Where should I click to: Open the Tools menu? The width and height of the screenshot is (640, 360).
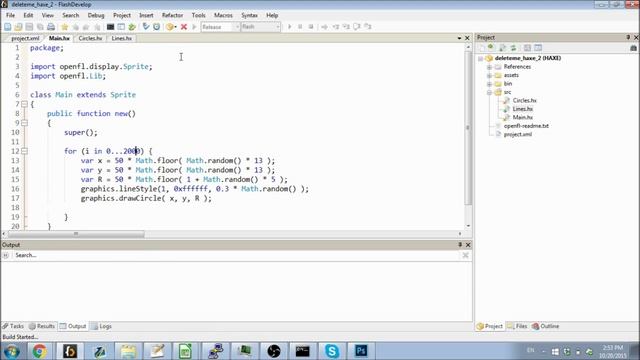[198, 15]
